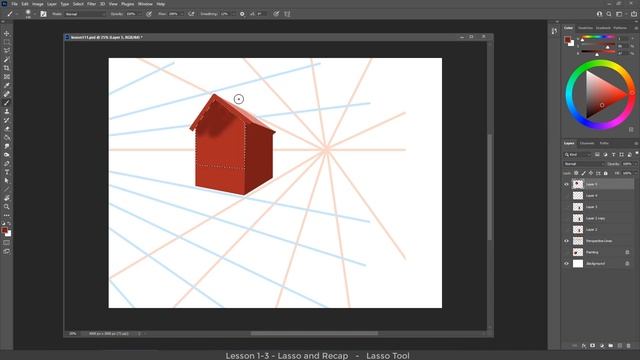Select the Hand tool
Screen dimensions: 640x360
coord(7,198)
